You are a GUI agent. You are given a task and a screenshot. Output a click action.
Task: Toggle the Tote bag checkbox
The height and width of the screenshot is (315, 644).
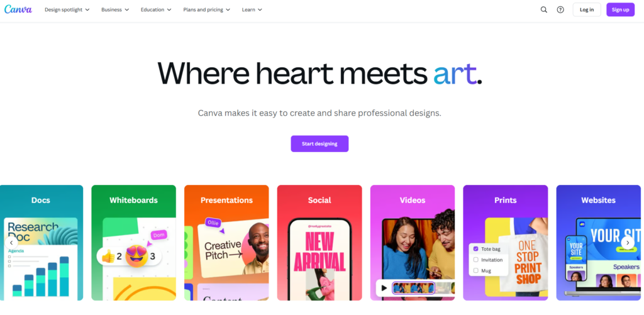coord(475,249)
